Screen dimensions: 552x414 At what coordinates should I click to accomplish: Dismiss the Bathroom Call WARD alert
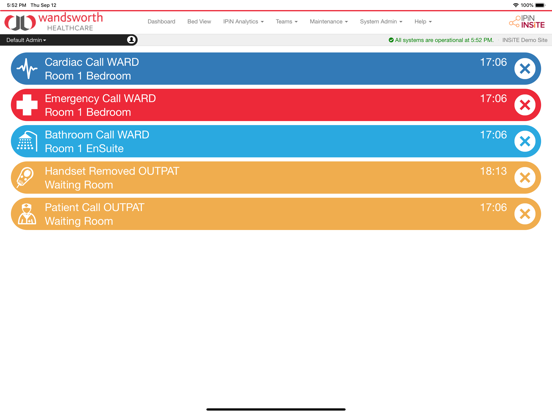(x=525, y=141)
